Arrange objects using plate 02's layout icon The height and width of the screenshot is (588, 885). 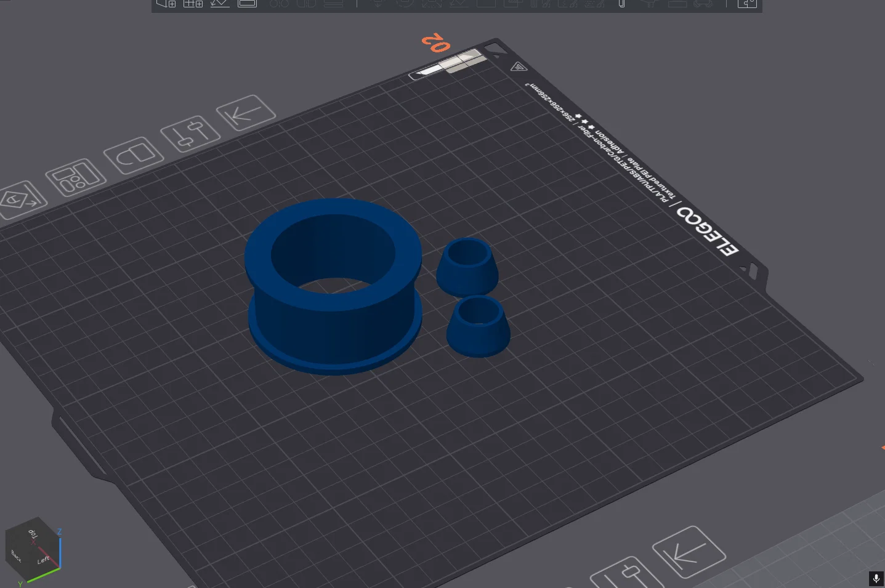tap(76, 177)
